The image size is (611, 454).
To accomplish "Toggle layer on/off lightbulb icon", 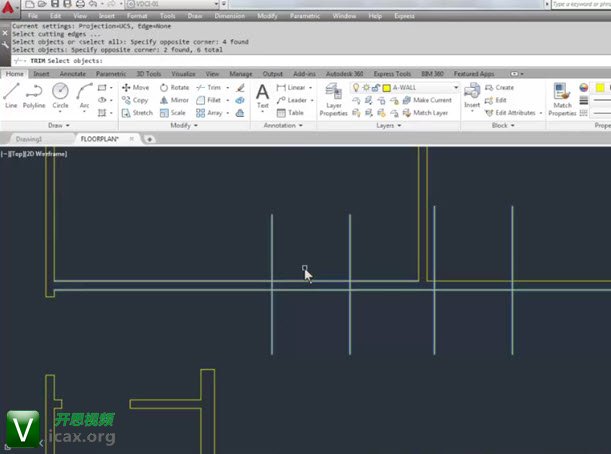I will tap(355, 87).
